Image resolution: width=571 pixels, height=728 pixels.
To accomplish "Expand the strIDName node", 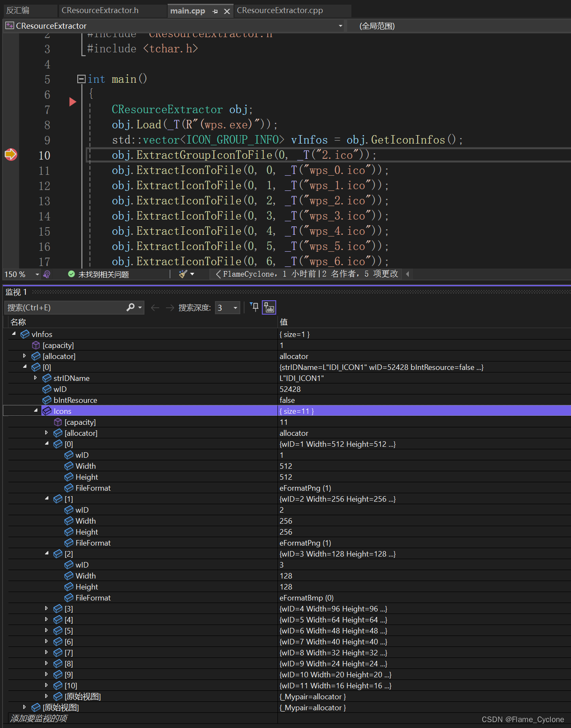I will coord(35,378).
